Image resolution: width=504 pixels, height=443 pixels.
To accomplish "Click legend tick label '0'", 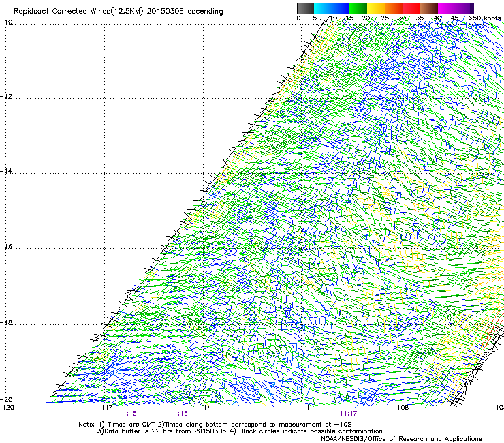I will 298,18.
